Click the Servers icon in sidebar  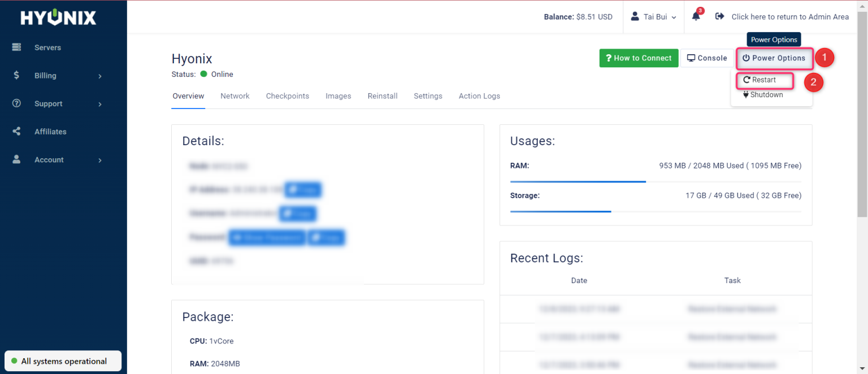[x=16, y=47]
